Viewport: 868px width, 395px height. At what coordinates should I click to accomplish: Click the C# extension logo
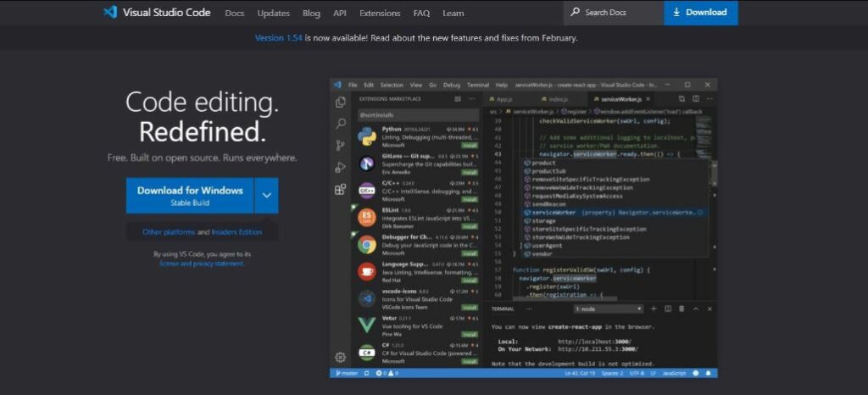tap(366, 353)
